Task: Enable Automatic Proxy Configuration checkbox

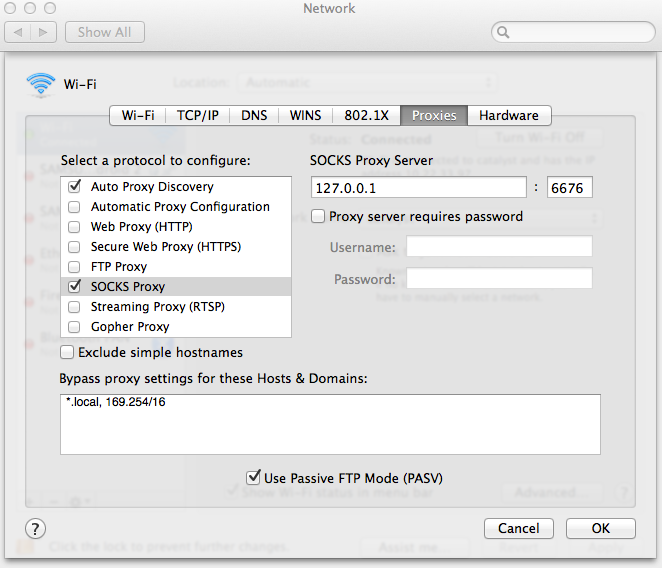Action: click(74, 207)
